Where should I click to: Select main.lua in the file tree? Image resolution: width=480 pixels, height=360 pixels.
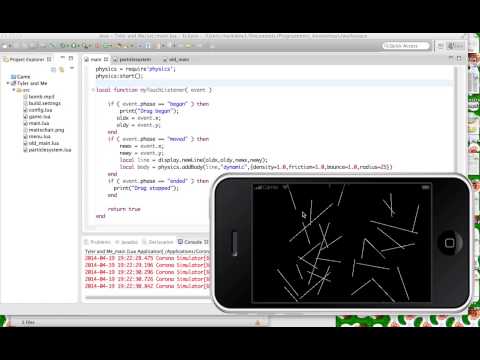click(x=36, y=123)
